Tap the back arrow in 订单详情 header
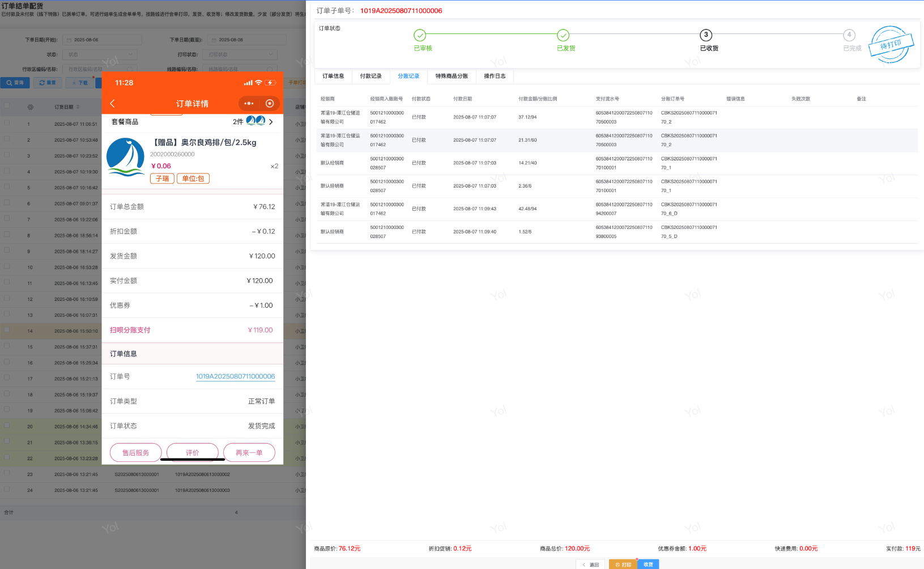 (x=112, y=103)
